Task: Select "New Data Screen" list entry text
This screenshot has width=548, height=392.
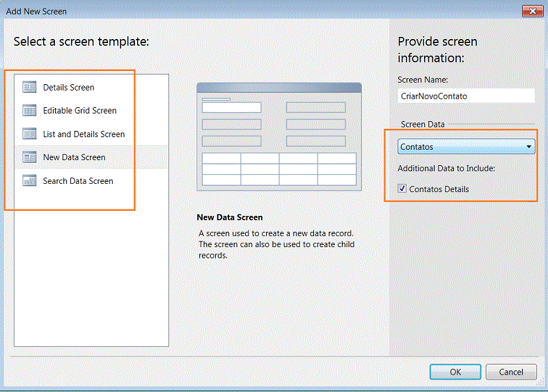Action: (74, 157)
